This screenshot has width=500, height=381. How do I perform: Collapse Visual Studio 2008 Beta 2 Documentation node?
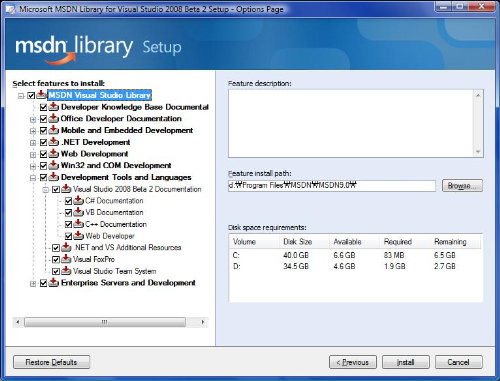45,190
